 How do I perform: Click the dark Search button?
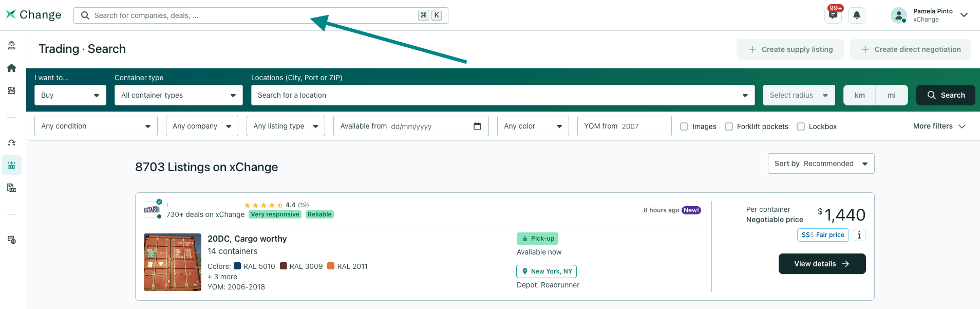coord(946,95)
